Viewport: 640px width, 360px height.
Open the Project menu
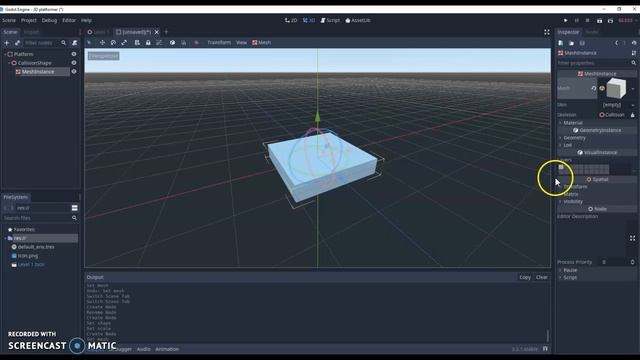click(x=29, y=20)
